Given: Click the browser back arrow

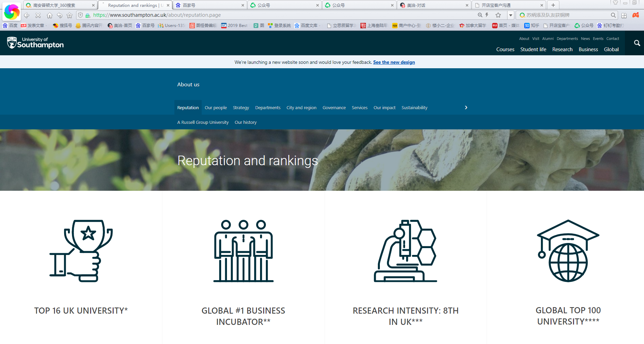Looking at the screenshot, I should tap(27, 15).
